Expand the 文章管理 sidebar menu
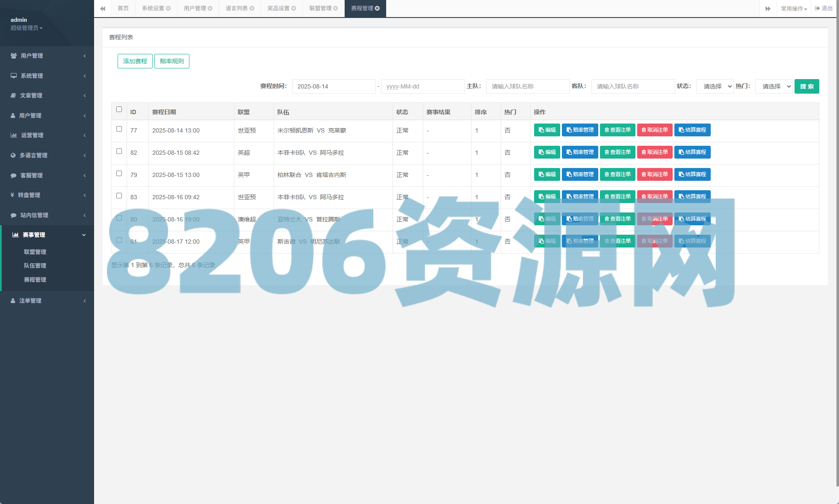839x504 pixels. (47, 95)
